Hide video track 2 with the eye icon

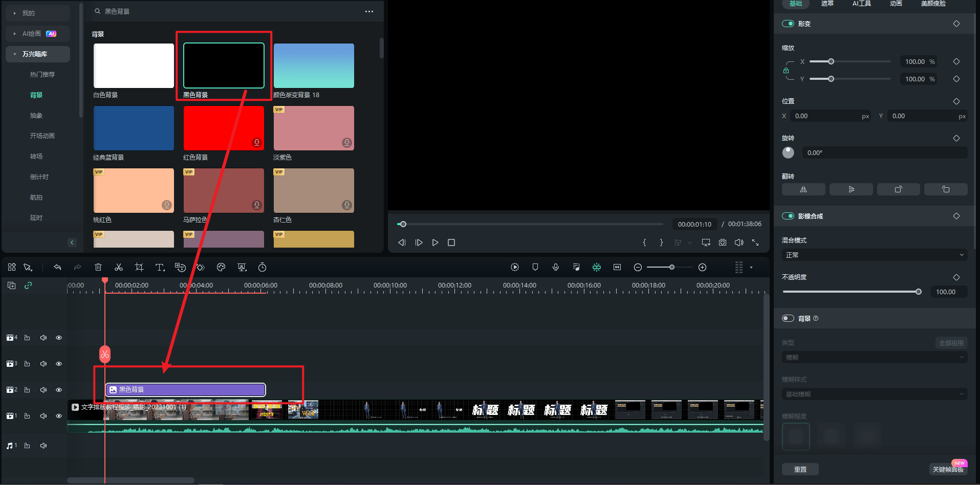click(x=59, y=390)
